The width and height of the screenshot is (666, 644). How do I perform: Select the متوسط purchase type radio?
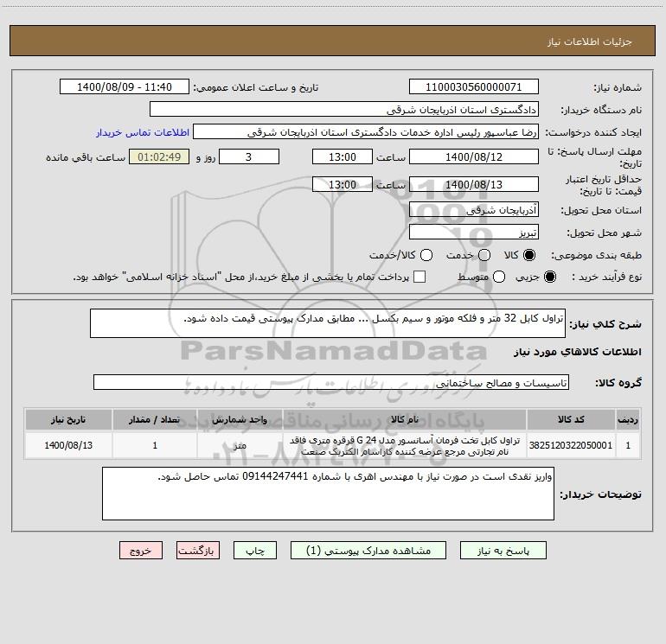pos(499,277)
